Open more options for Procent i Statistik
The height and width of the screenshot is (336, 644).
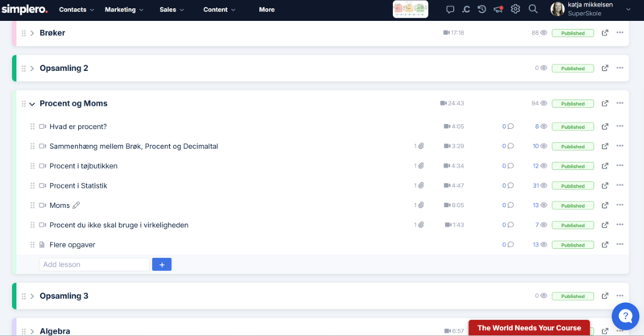click(x=620, y=185)
